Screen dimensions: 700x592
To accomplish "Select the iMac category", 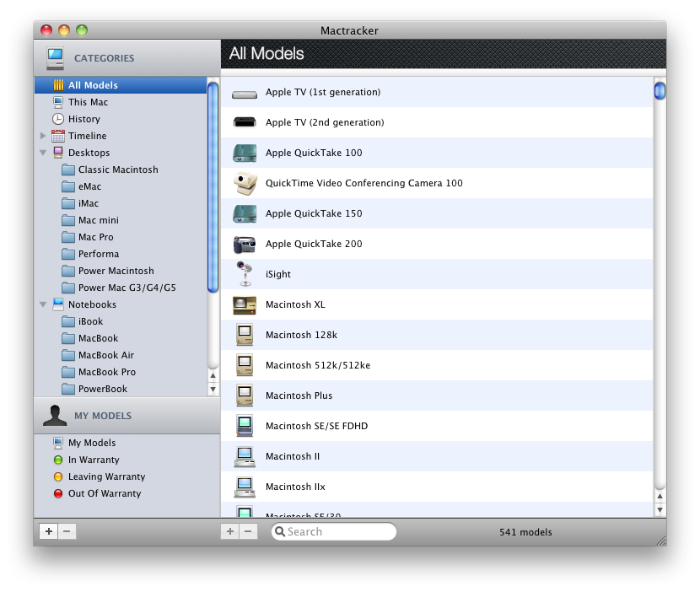I will [121, 203].
